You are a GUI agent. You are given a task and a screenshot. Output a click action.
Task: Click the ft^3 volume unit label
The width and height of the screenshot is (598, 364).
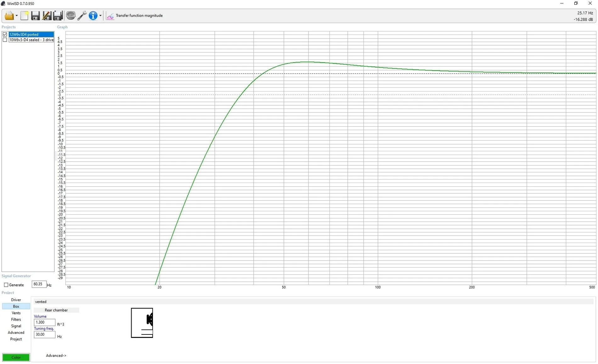pyautogui.click(x=61, y=324)
